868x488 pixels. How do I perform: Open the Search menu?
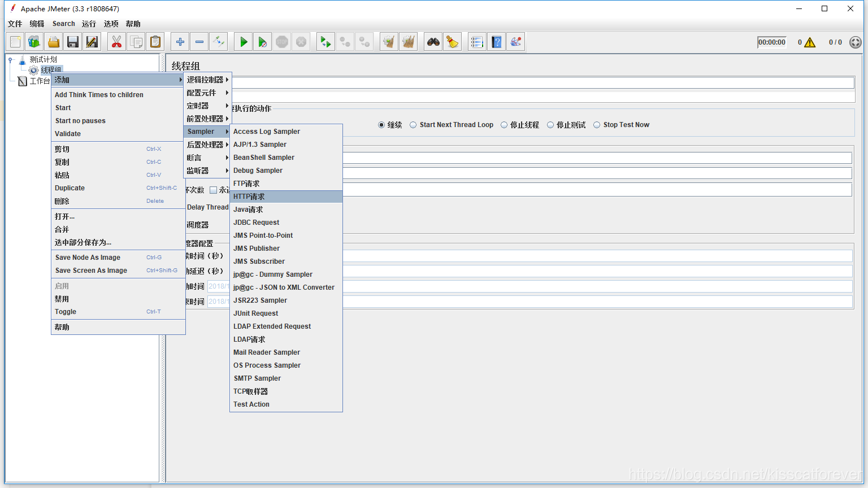tap(64, 24)
